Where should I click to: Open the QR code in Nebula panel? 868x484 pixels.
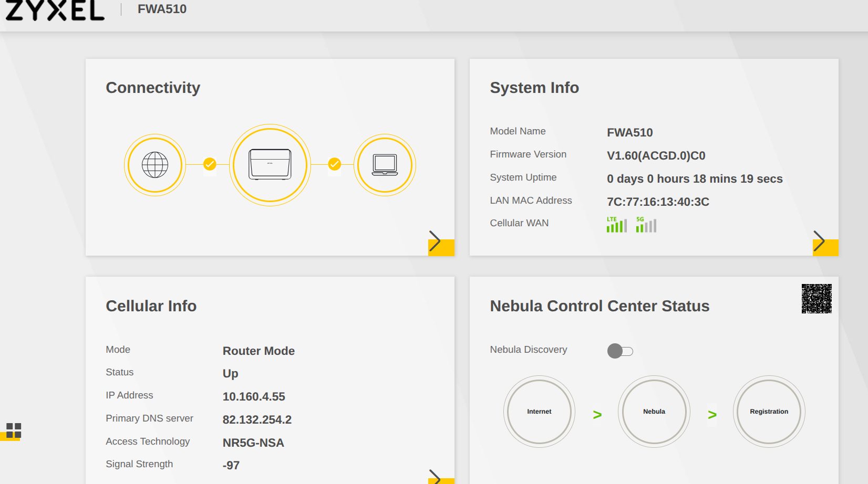(817, 299)
